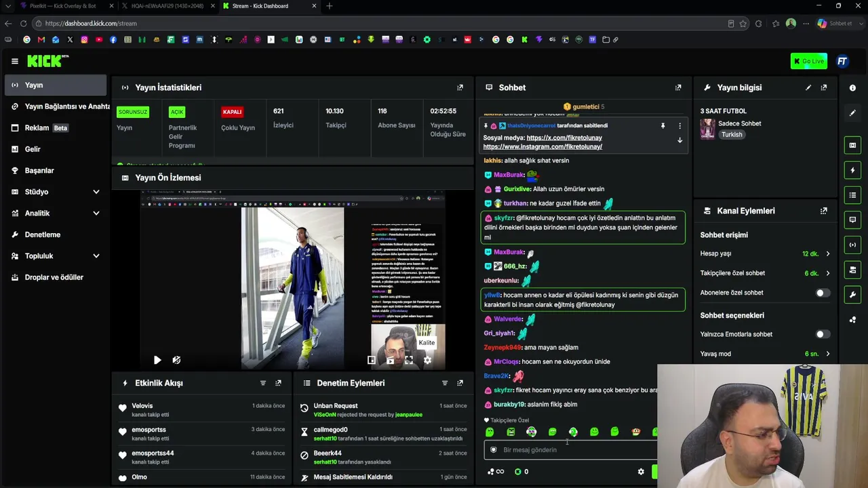
Task: Open Yayın Bağlantısı ve Anahtarı in sidebar
Action: pos(56,106)
